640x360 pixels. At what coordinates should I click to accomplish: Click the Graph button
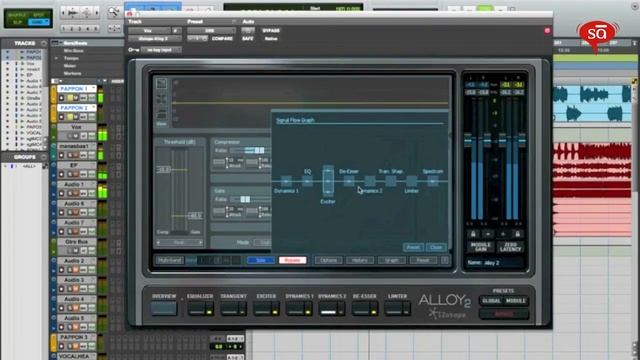tap(391, 260)
